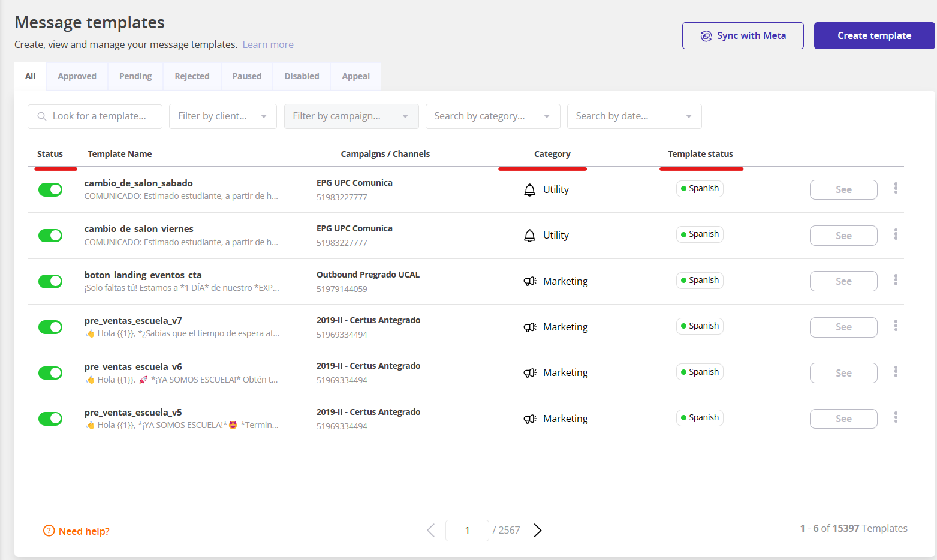The image size is (937, 560).
Task: Click the Utility bell icon for cambio_de_salon_viernes
Action: pyautogui.click(x=529, y=236)
